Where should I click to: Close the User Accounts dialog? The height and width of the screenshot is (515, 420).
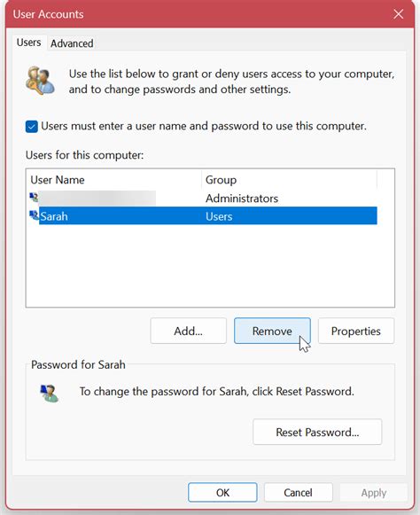(399, 14)
